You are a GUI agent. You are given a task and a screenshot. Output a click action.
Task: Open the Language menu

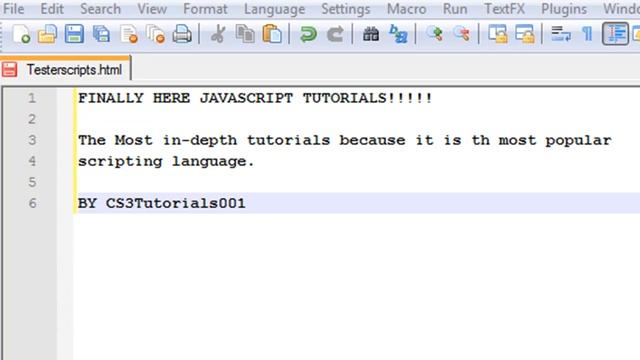click(x=274, y=9)
